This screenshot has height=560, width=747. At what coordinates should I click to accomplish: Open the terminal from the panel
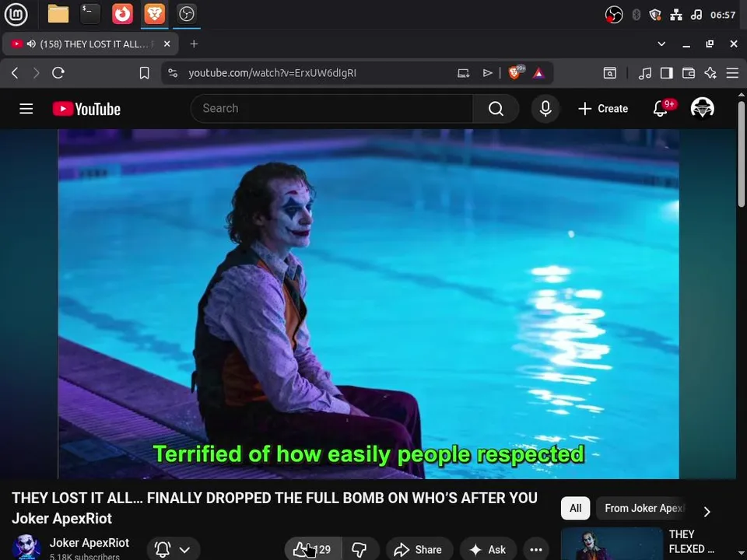[x=90, y=14]
